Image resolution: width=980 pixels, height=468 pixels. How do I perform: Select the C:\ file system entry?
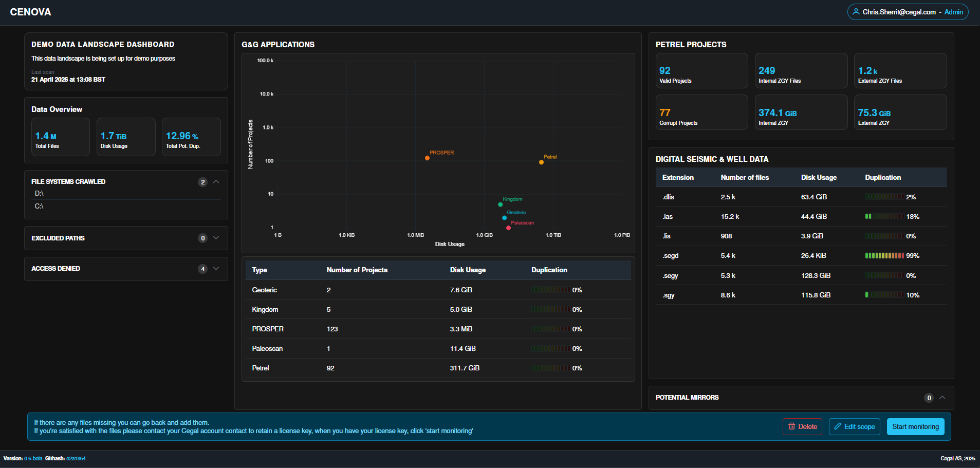[126, 206]
